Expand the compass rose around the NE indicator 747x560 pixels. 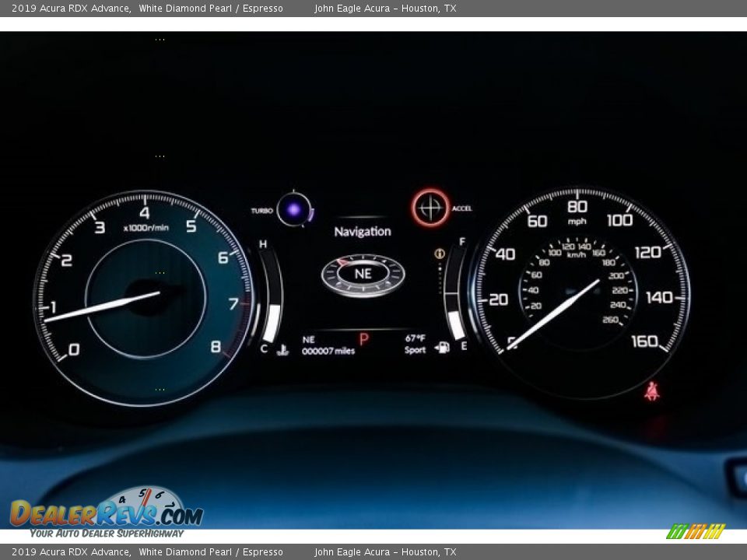(363, 272)
